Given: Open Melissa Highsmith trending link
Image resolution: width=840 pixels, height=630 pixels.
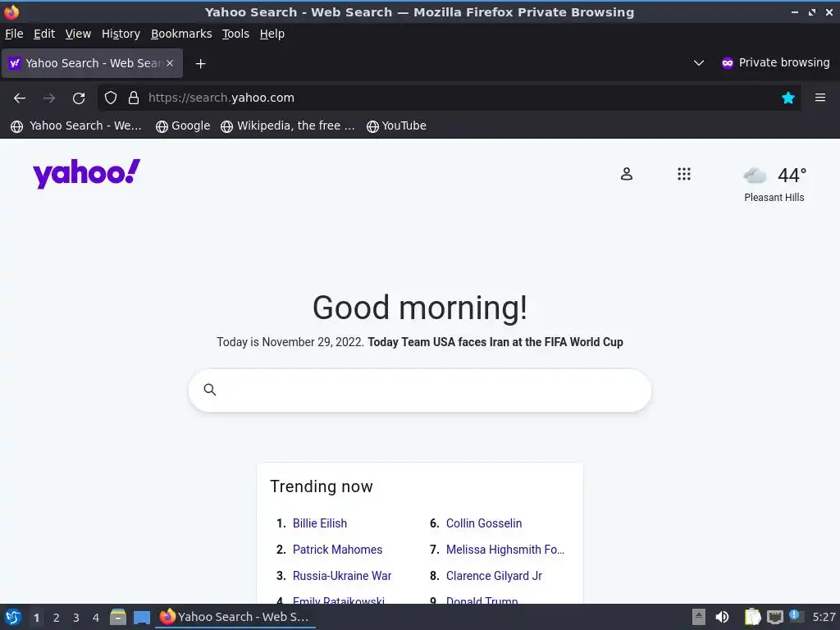Looking at the screenshot, I should (505, 550).
